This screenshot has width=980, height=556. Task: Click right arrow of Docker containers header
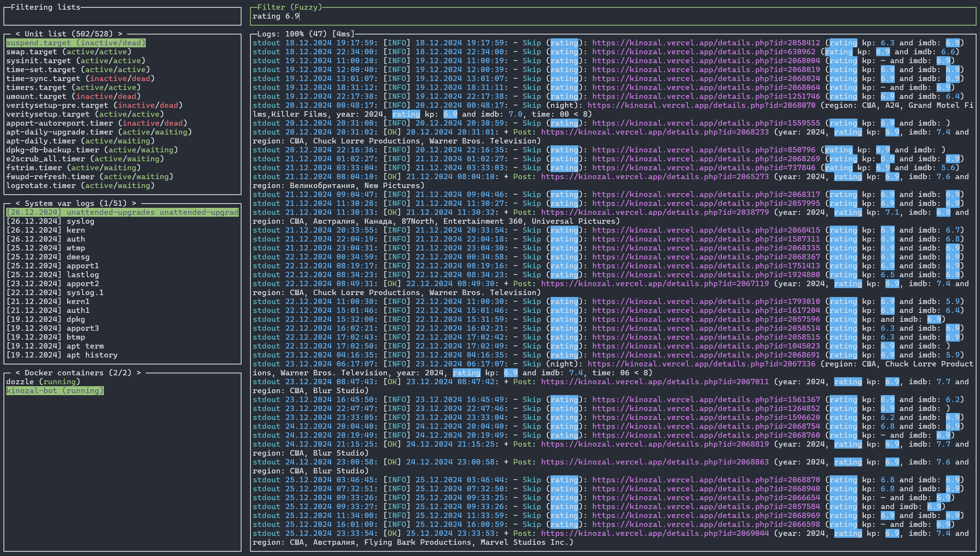[139, 373]
